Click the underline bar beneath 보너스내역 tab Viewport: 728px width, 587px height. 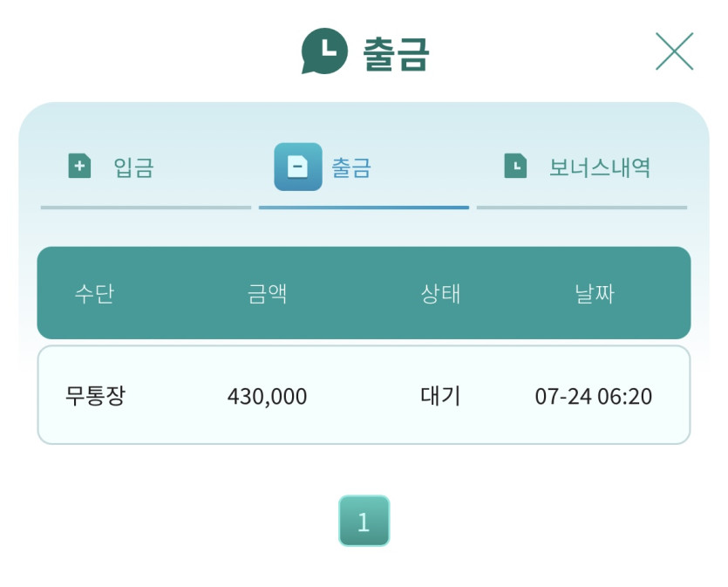[x=582, y=208]
